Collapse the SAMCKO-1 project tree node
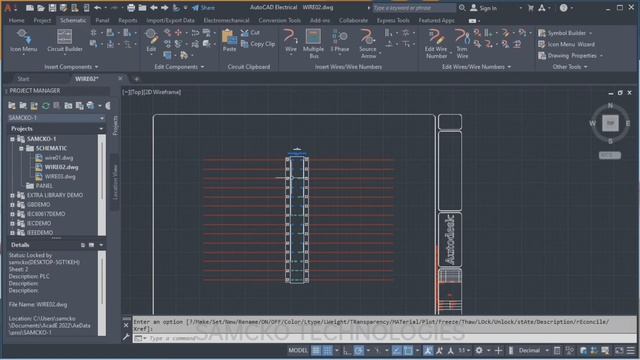 (12, 139)
